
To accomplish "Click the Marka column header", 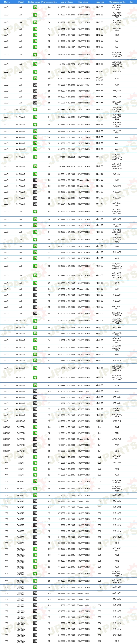I will click(x=7, y=2).
